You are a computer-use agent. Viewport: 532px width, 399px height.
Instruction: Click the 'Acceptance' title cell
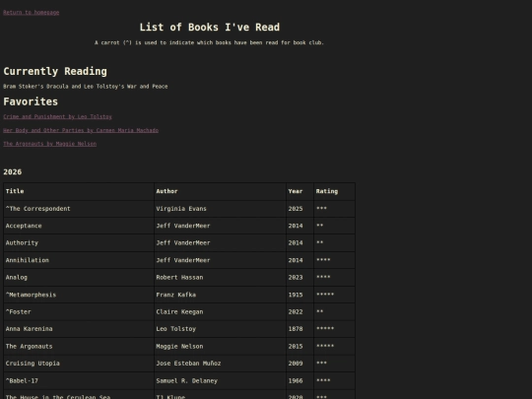[x=79, y=226]
